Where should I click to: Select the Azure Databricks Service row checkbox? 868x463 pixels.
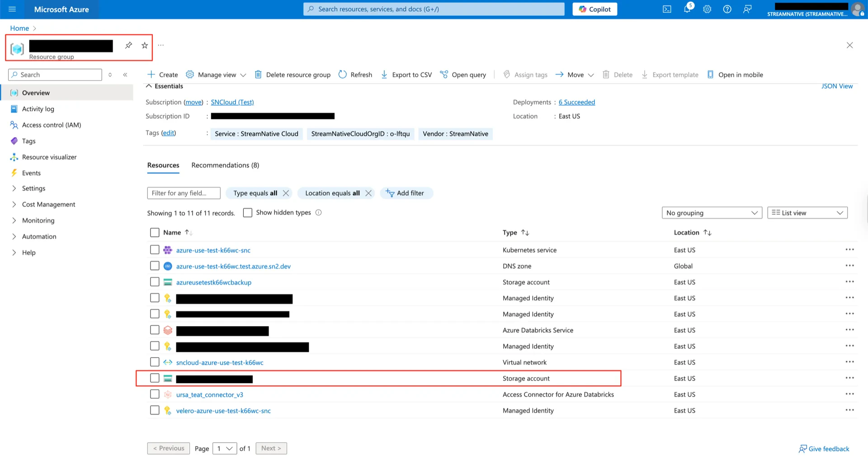[x=155, y=330]
